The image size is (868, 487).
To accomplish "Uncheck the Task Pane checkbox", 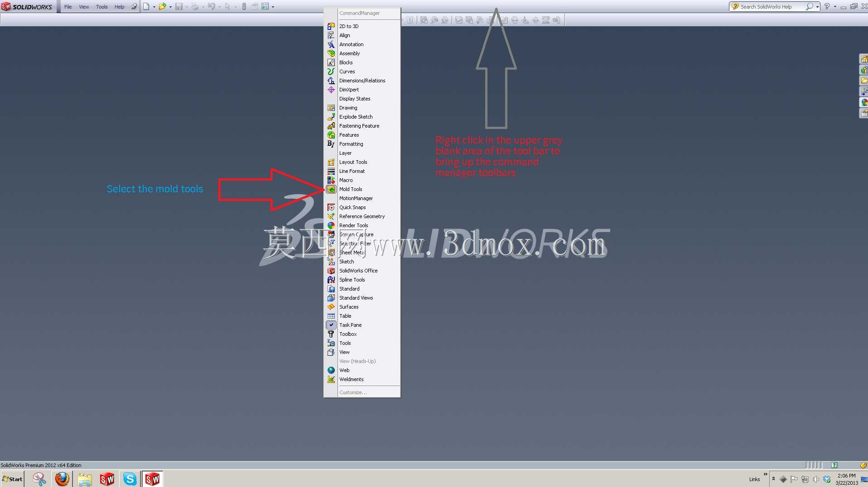I will pos(331,325).
